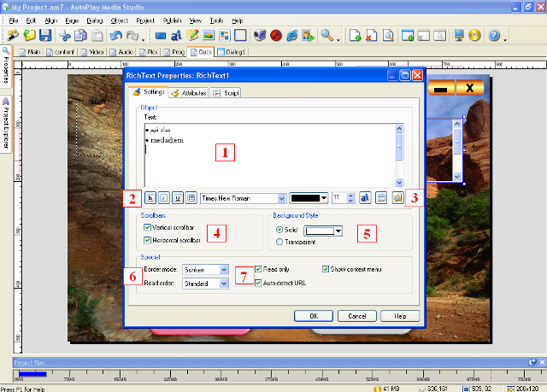Expand the Read order dropdown
This screenshot has width=547, height=392.
(224, 284)
